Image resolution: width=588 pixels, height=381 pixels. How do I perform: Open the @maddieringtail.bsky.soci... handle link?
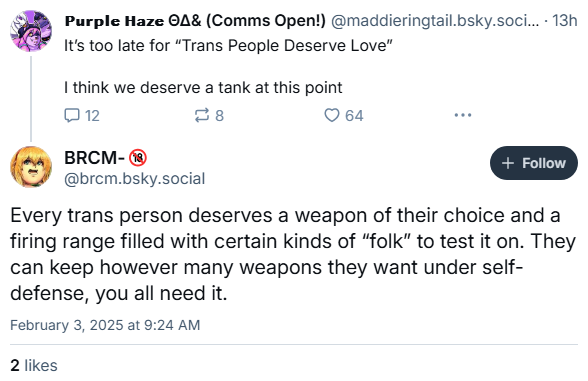coord(435,21)
